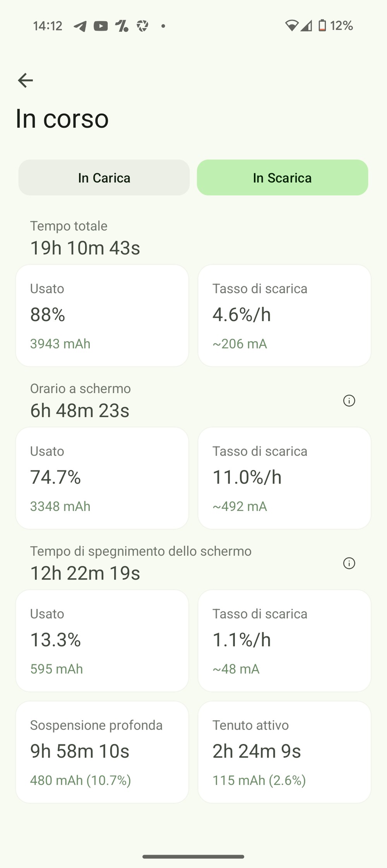Open the Sospensione profonda card
Image resolution: width=387 pixels, height=868 pixels.
point(102,752)
